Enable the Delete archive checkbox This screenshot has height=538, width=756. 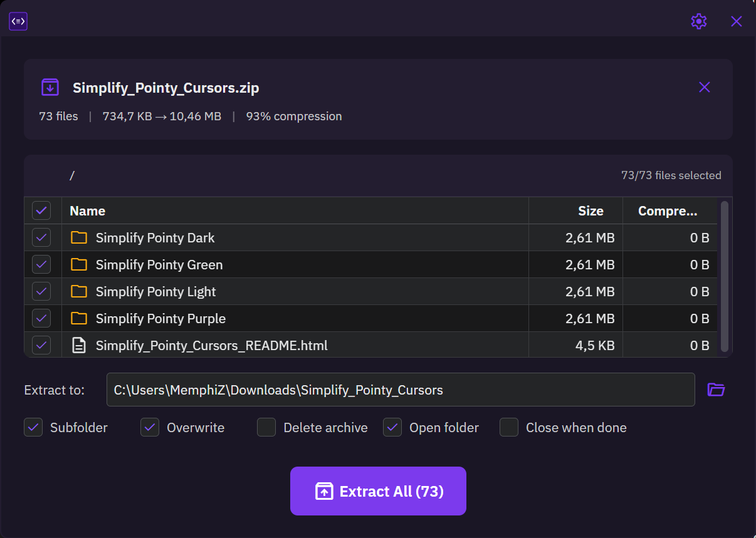tap(266, 428)
